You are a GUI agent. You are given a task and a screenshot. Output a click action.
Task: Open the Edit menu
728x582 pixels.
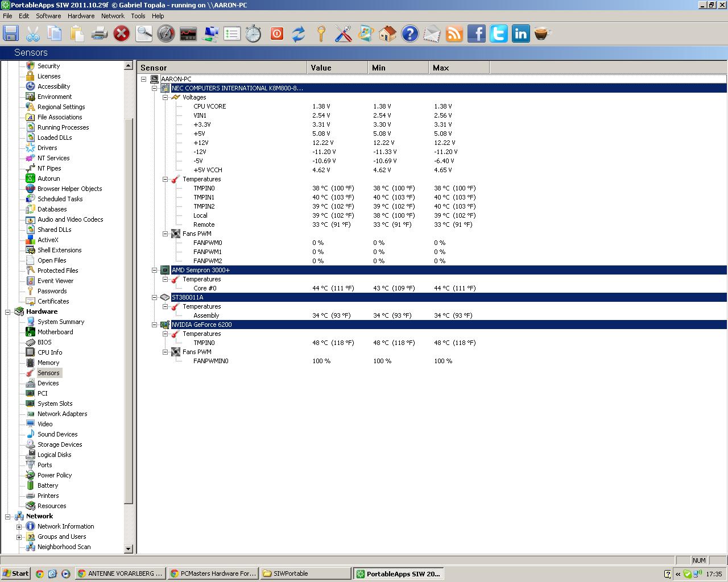pyautogui.click(x=24, y=16)
